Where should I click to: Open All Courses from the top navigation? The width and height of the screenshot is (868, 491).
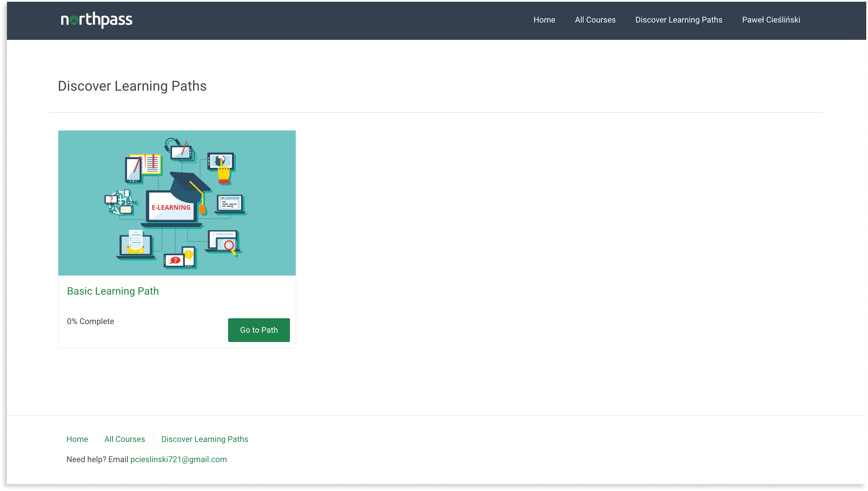click(595, 20)
